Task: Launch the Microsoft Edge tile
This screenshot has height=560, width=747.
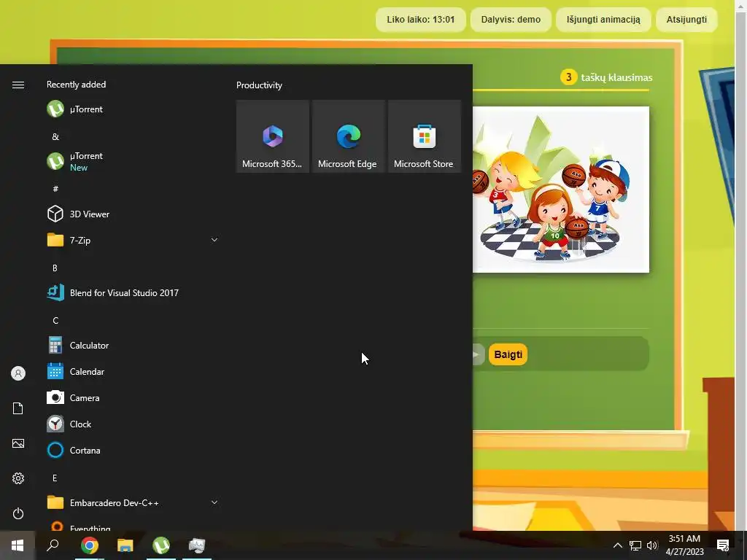Action: 348,136
